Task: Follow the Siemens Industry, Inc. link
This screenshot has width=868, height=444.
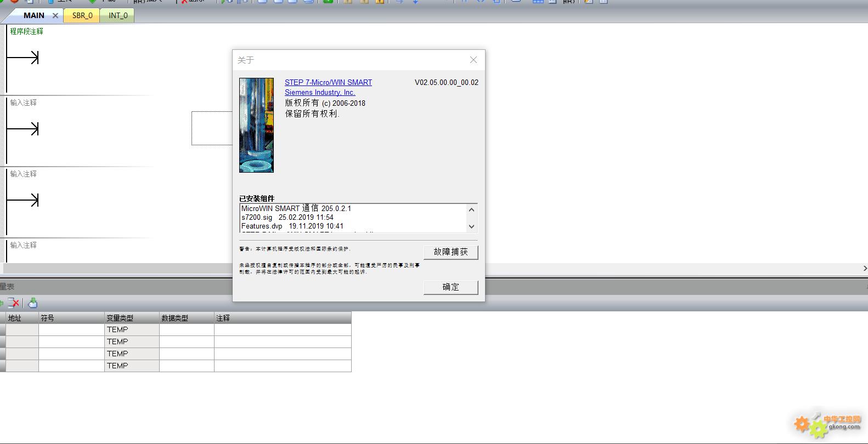Action: pyautogui.click(x=320, y=92)
